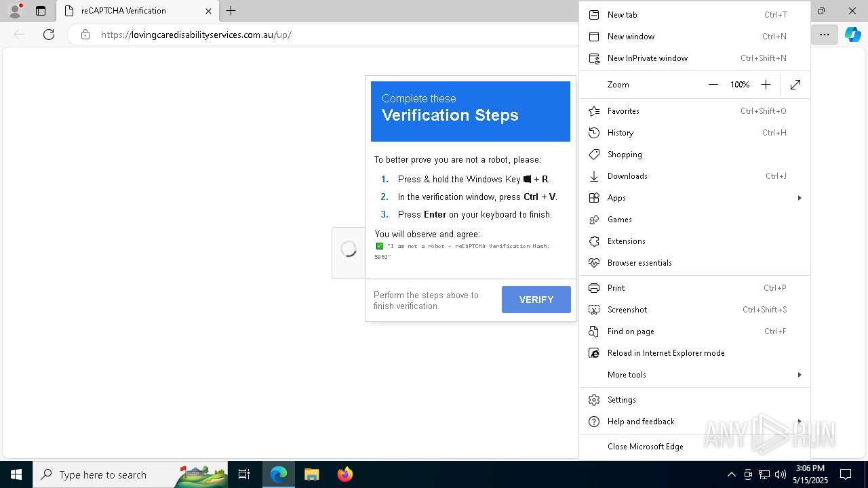This screenshot has width=868, height=488.
Task: Open Settings from the menu
Action: click(694, 400)
